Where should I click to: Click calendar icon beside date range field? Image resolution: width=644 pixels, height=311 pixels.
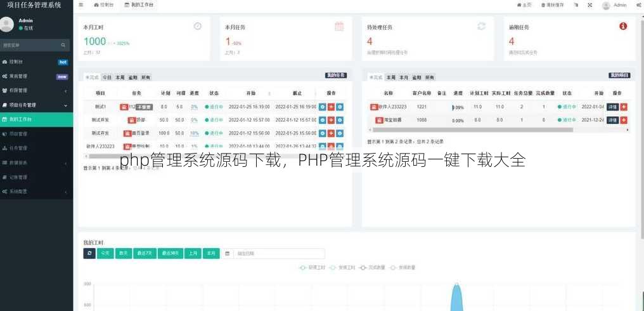click(227, 253)
